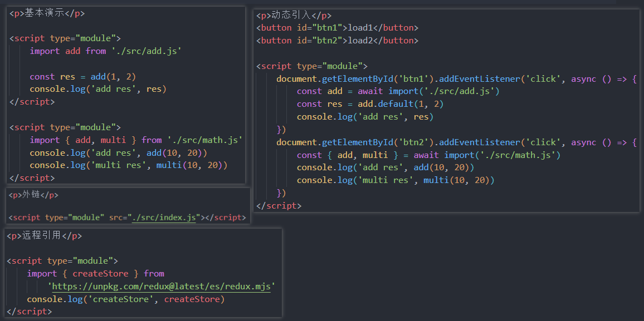Click the button id="btn1" load1 line

(337, 28)
